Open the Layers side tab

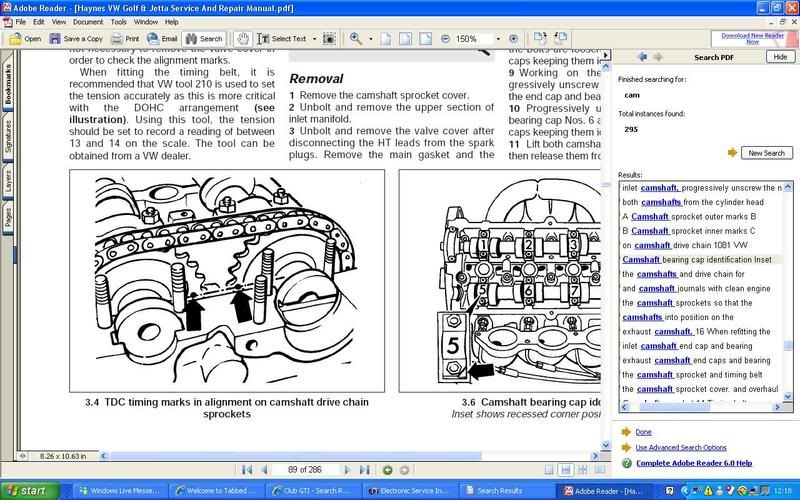tap(8, 181)
